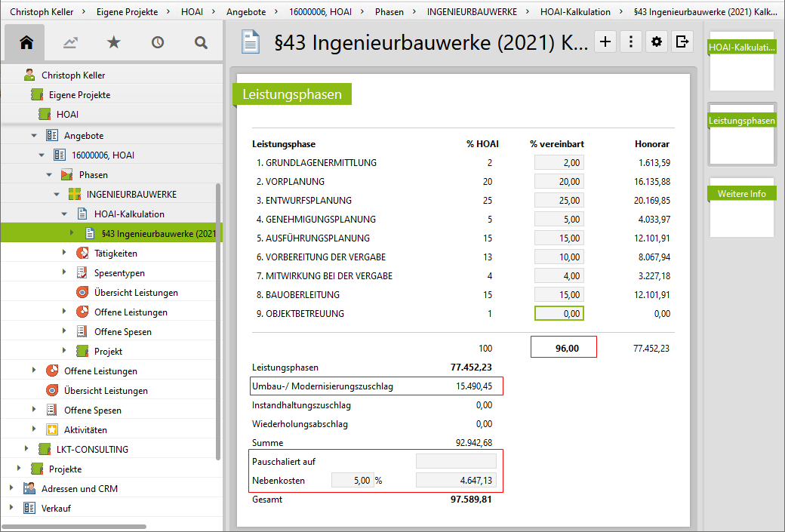This screenshot has width=785, height=532.
Task: Collapse the Angebote tree node
Action: coord(34,136)
